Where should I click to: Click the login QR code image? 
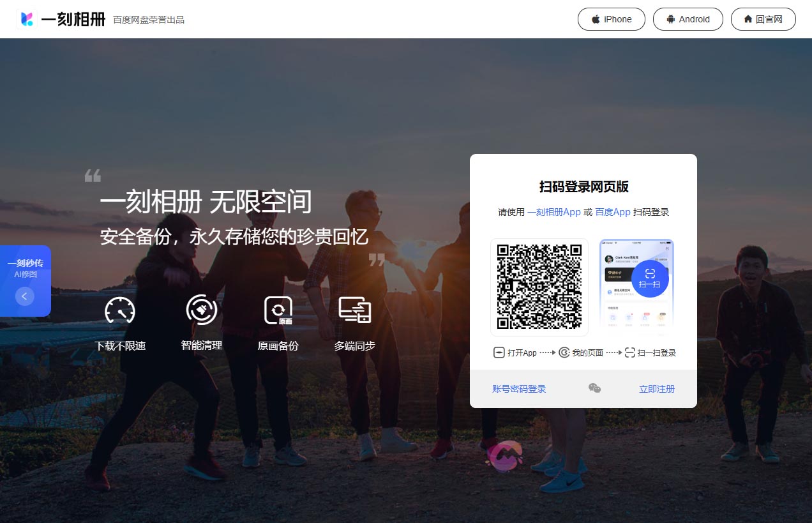[539, 287]
